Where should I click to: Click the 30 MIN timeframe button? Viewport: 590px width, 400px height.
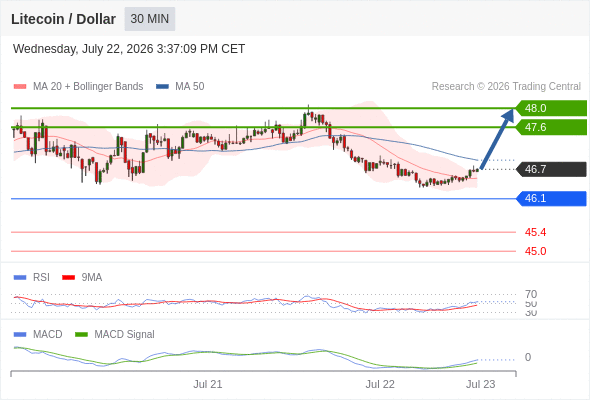click(150, 19)
